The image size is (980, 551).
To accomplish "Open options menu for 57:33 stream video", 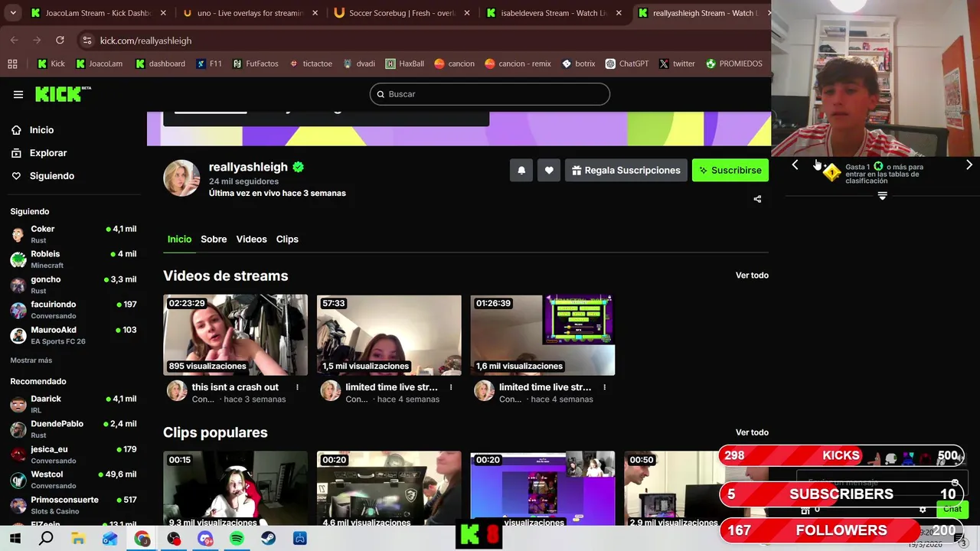I will point(451,387).
